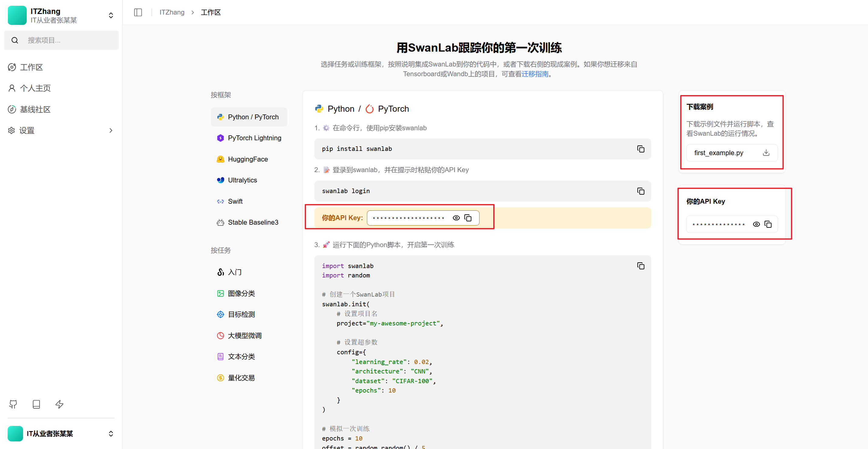868x449 pixels.
Task: Open 设置 in sidebar
Action: tap(61, 131)
